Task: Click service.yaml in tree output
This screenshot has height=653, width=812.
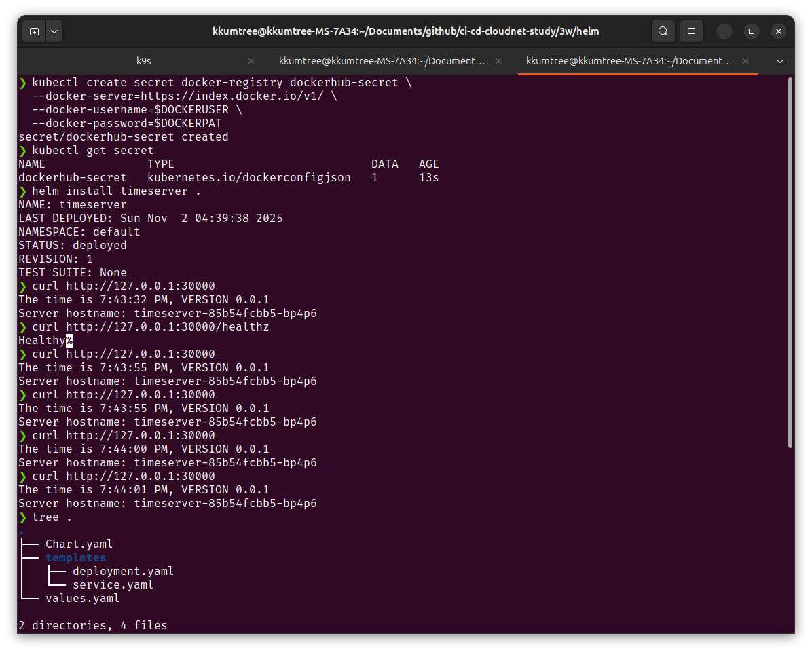Action: [x=113, y=584]
